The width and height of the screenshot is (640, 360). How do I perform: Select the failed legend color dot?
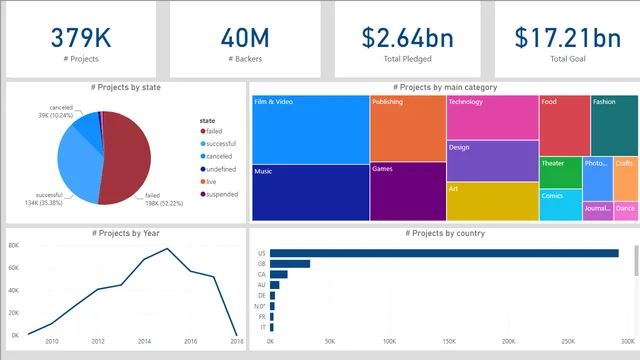click(x=203, y=131)
